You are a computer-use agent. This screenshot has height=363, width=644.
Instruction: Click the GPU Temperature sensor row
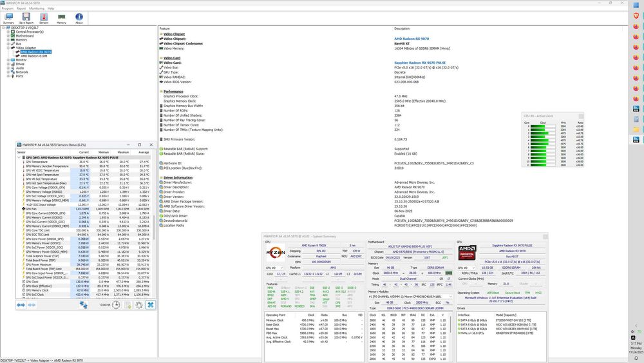86,162
